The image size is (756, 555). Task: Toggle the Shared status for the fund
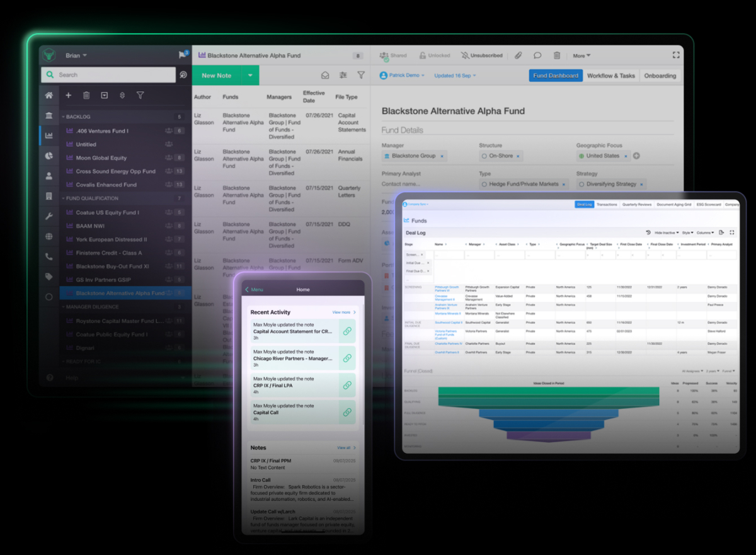point(393,55)
